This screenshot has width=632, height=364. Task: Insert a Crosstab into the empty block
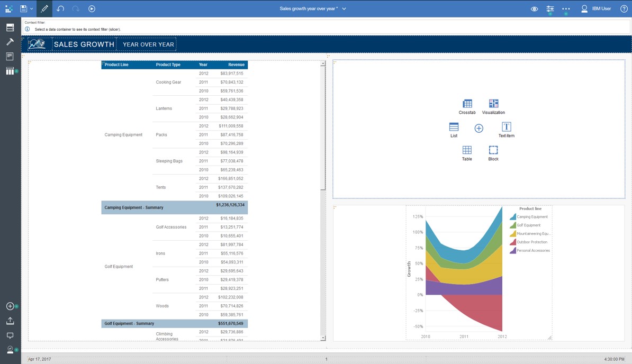[x=467, y=107]
